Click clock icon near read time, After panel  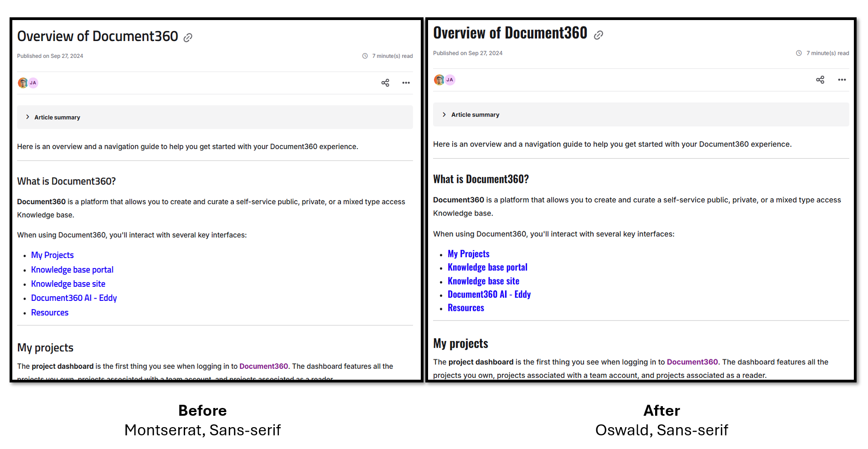799,53
